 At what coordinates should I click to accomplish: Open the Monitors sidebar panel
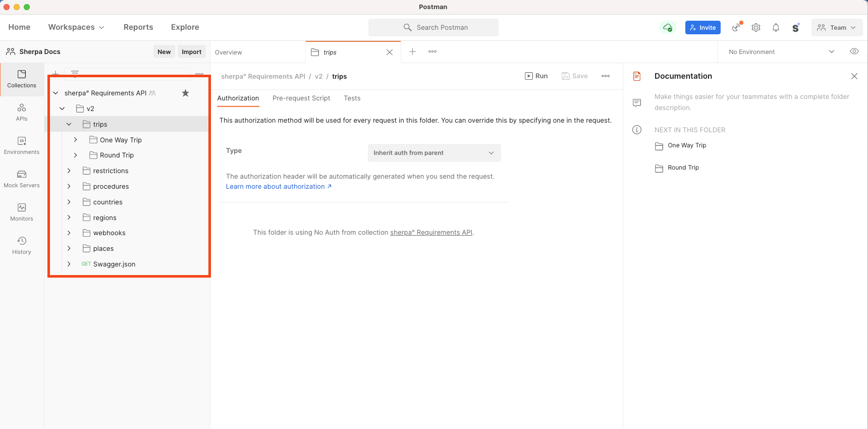(x=22, y=212)
